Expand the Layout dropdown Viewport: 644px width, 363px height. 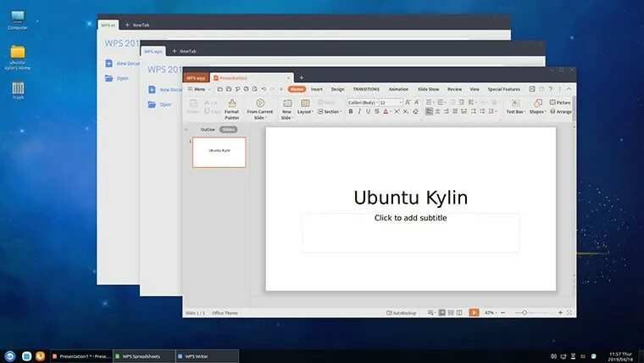305,111
